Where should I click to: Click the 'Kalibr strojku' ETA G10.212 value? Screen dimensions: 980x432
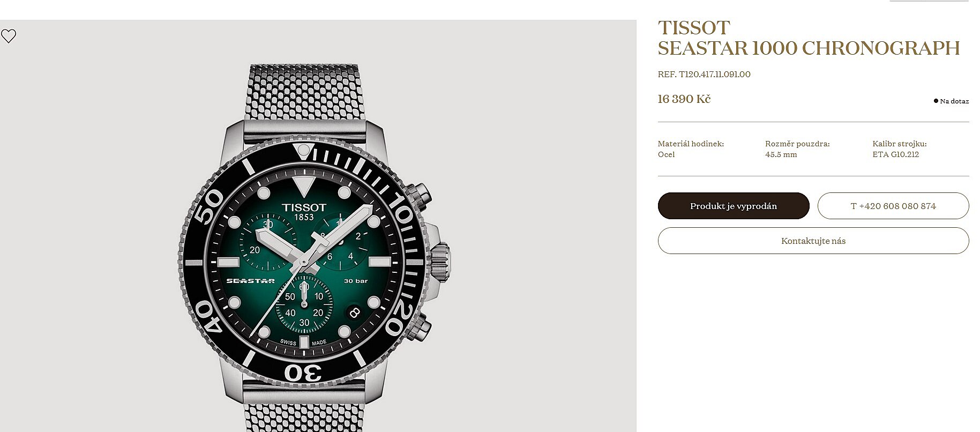click(895, 154)
